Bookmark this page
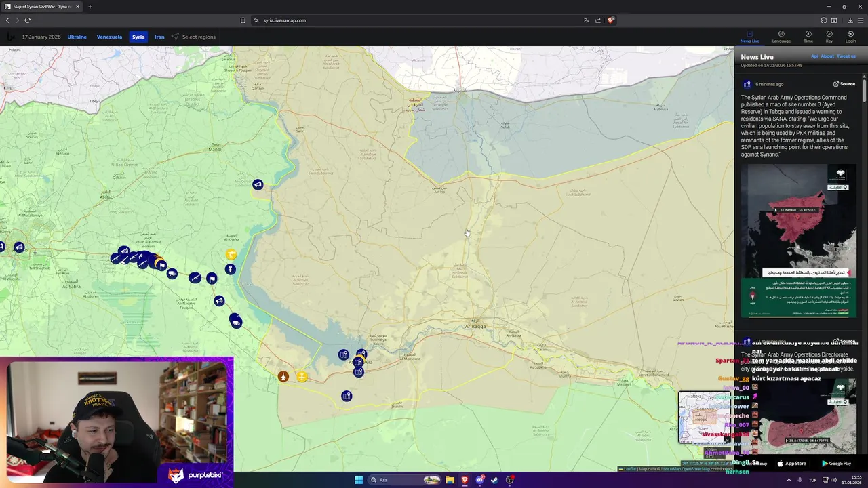 click(x=243, y=20)
